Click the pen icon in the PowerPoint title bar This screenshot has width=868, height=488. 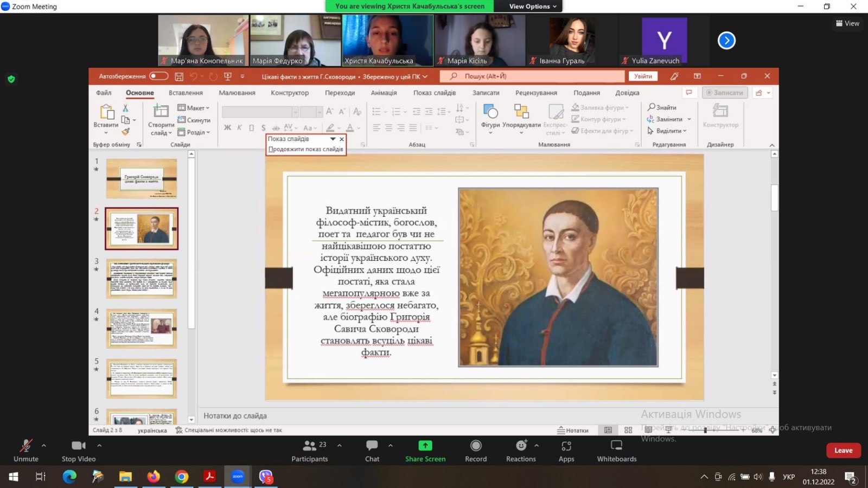click(674, 76)
